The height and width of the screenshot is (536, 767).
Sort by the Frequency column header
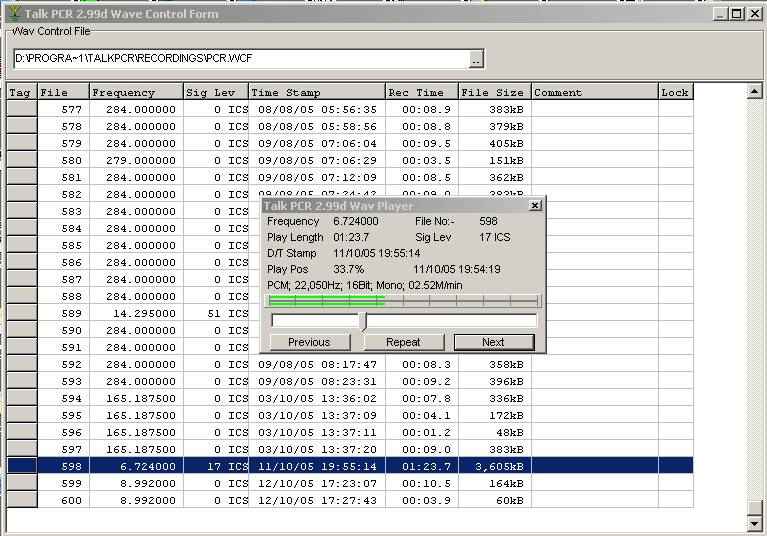136,92
